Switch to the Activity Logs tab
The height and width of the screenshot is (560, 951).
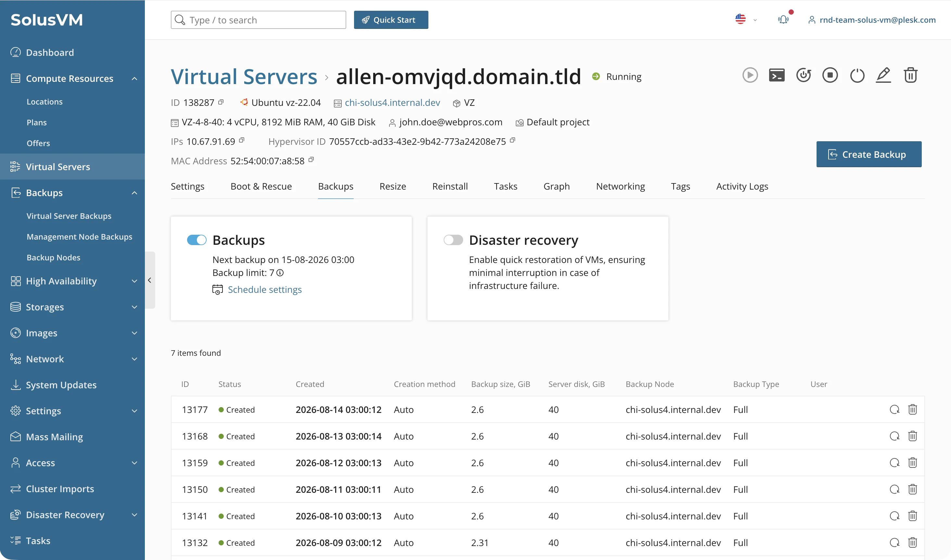742,186
